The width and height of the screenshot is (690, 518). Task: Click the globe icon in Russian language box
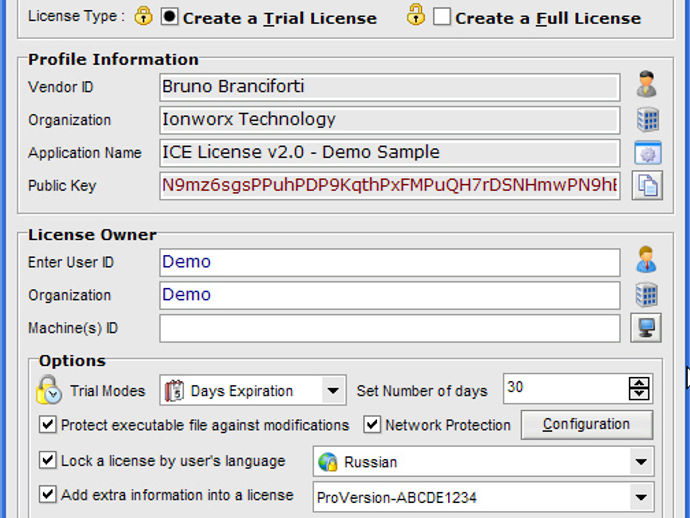point(328,462)
